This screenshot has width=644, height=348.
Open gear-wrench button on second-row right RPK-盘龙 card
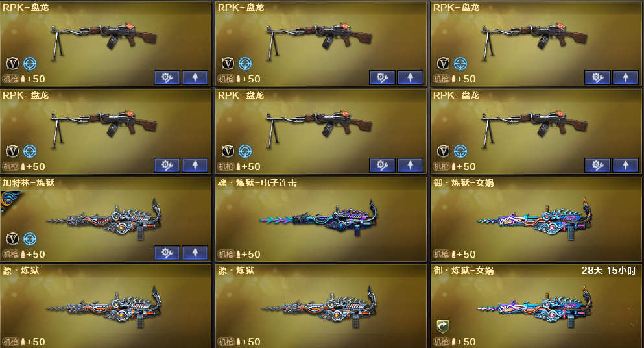coord(597,165)
